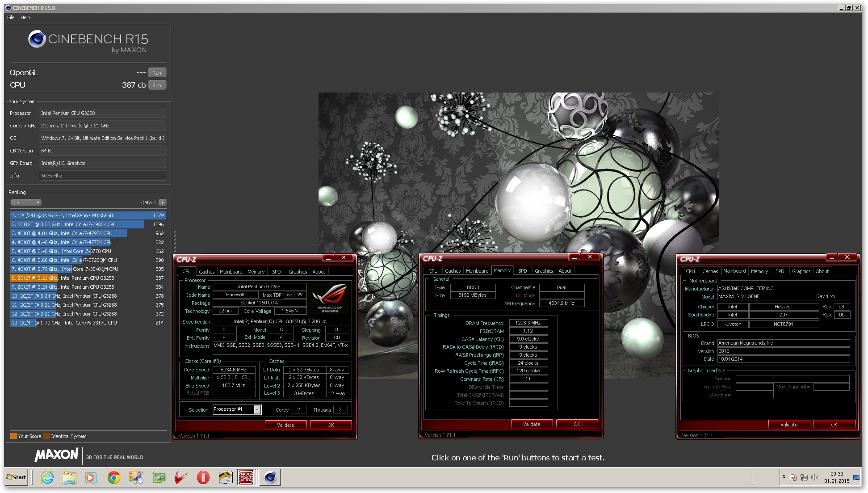Screen dimensions: 868x493
Task: Switch to CPU tab in right CPU-Z window
Action: (x=690, y=271)
